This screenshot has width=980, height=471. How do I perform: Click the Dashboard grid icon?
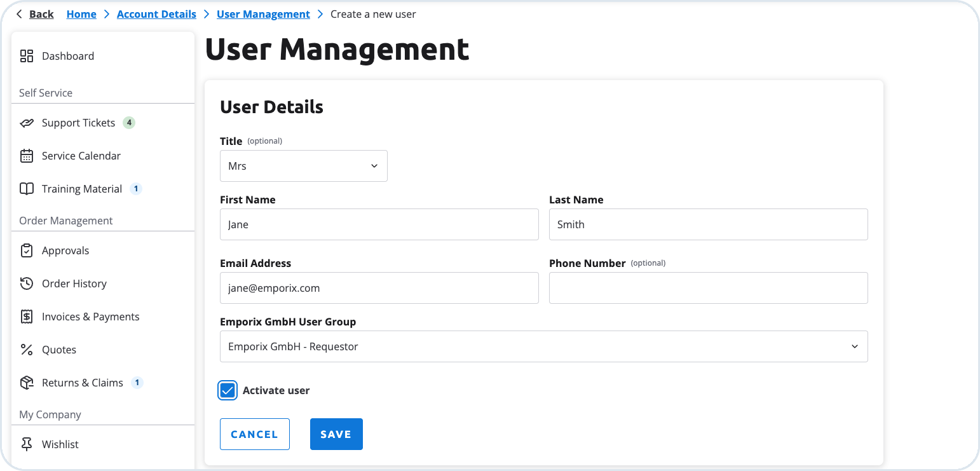[27, 56]
